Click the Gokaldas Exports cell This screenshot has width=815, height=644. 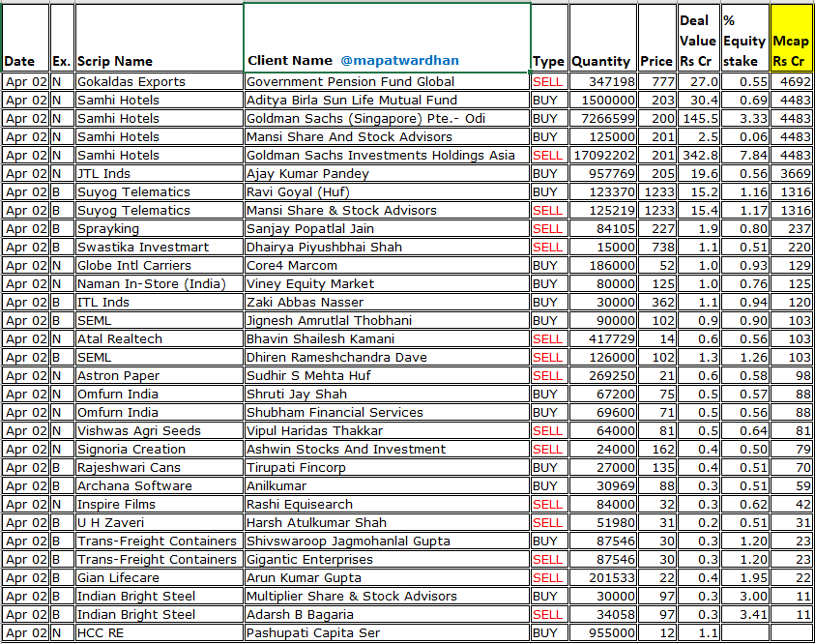pos(160,81)
